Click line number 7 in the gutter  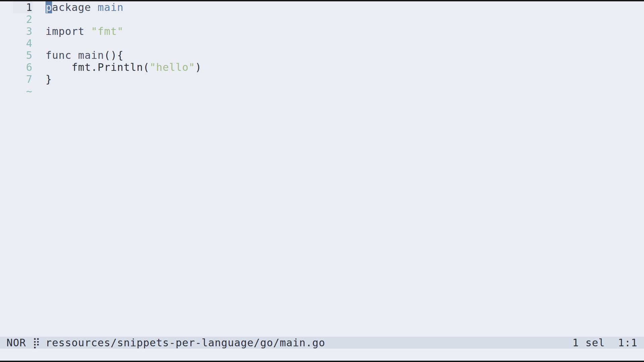click(29, 79)
